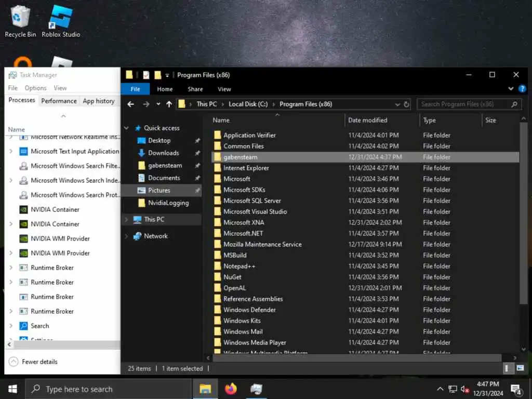Image resolution: width=532 pixels, height=399 pixels.
Task: Open the Home ribbon tab
Action: coord(165,89)
